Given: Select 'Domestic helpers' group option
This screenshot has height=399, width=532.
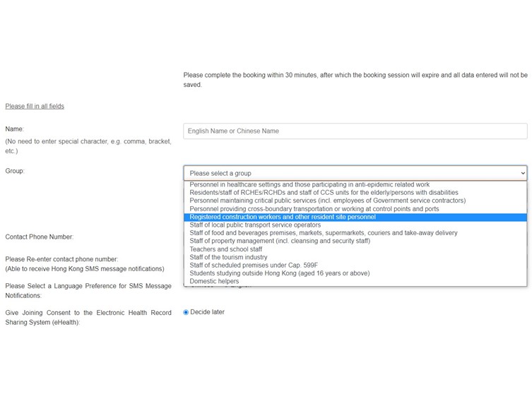Looking at the screenshot, I should tap(355, 281).
